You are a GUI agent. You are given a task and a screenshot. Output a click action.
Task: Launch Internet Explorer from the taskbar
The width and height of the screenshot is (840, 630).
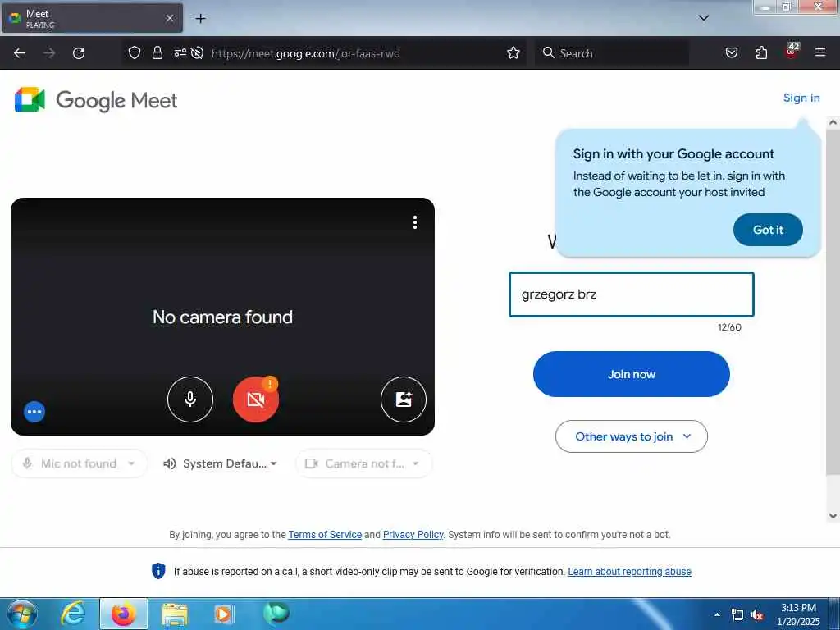tap(72, 614)
